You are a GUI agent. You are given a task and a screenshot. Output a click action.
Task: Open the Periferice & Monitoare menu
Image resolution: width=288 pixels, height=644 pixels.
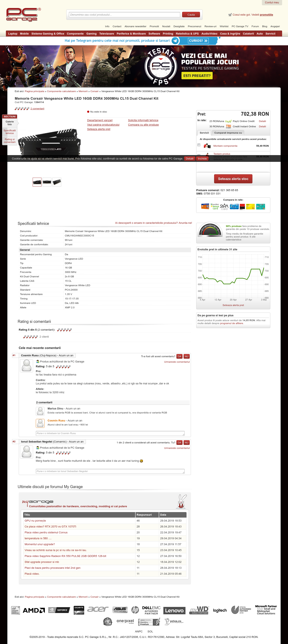(131, 34)
